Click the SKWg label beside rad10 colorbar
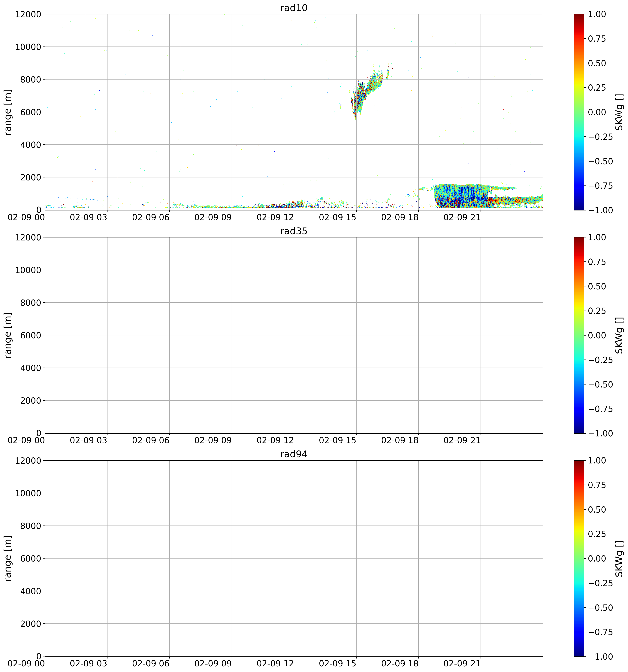The width and height of the screenshot is (628, 672). (619, 112)
